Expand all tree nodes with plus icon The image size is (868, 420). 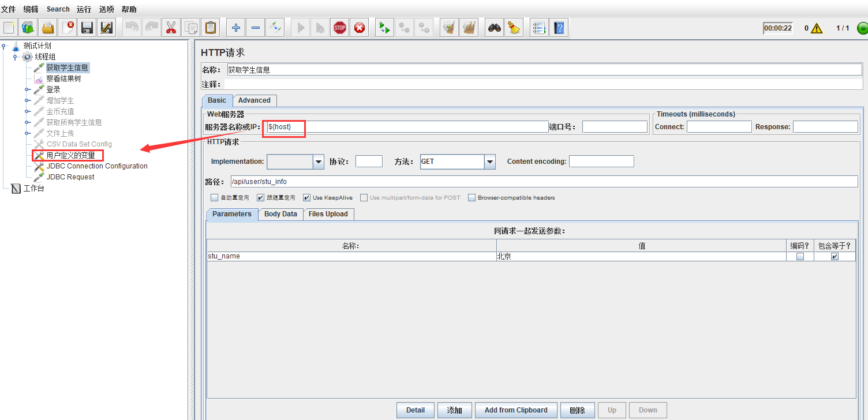[x=235, y=27]
